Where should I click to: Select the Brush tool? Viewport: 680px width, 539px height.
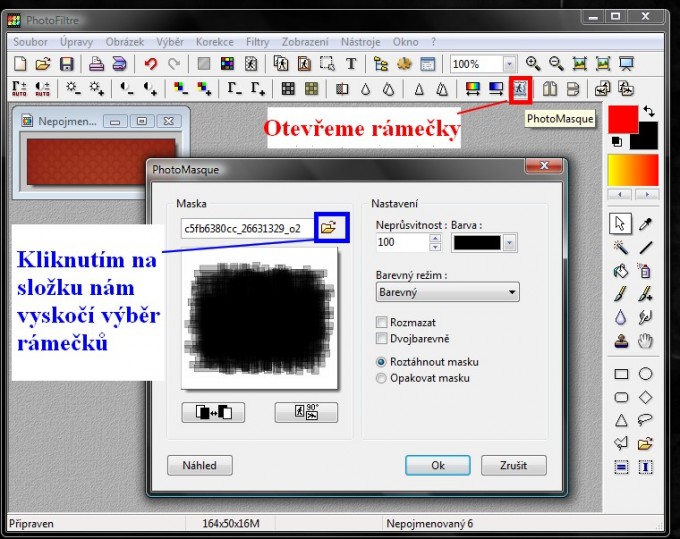pos(621,294)
